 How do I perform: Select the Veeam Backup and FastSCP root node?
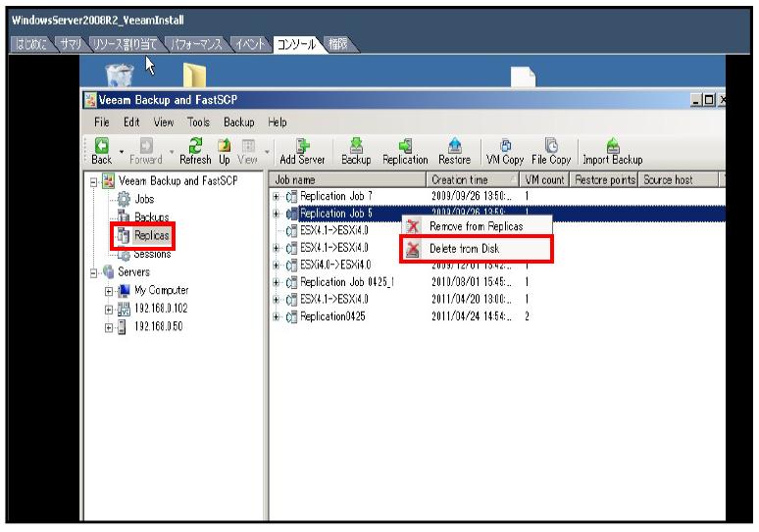pos(177,181)
